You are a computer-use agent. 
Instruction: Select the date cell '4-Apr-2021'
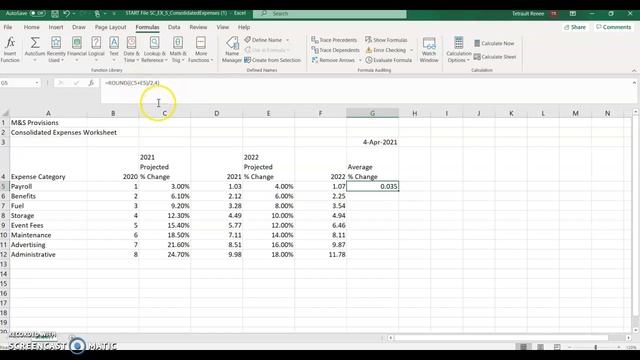[372, 142]
